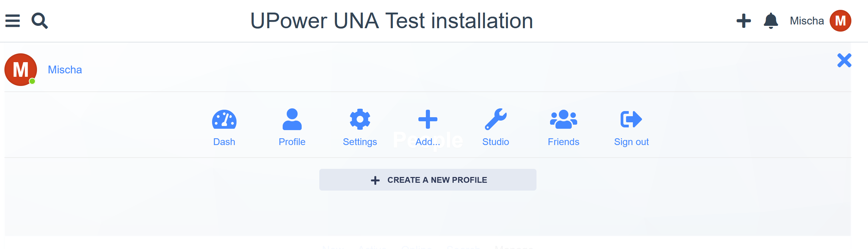The width and height of the screenshot is (868, 249).
Task: Click the Dash speedometer icon
Action: [224, 119]
